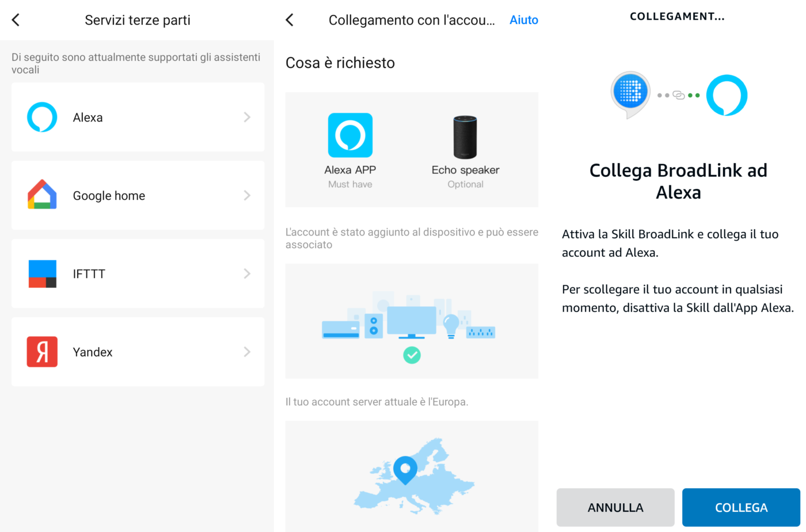Screen dimensions: 806x532
Task: Tap the BroadLink skill bubble icon
Action: coord(630,93)
